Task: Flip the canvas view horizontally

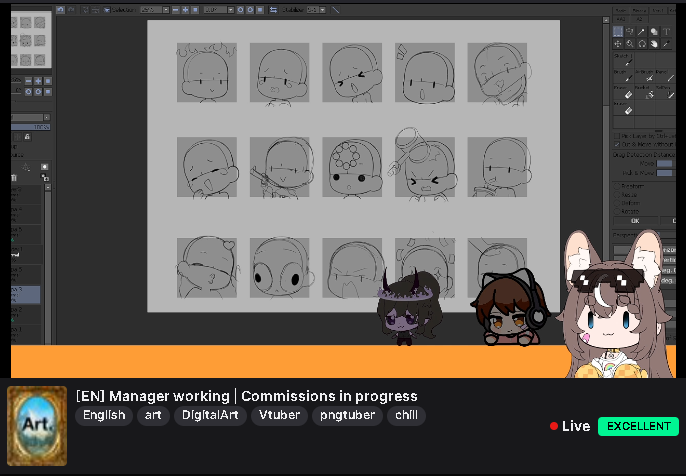Action: tap(273, 10)
